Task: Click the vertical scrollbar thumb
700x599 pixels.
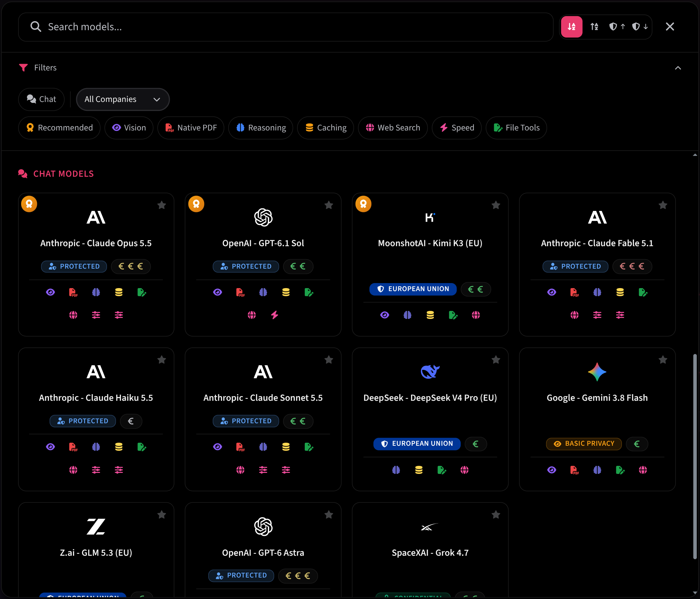Action: 695,456
